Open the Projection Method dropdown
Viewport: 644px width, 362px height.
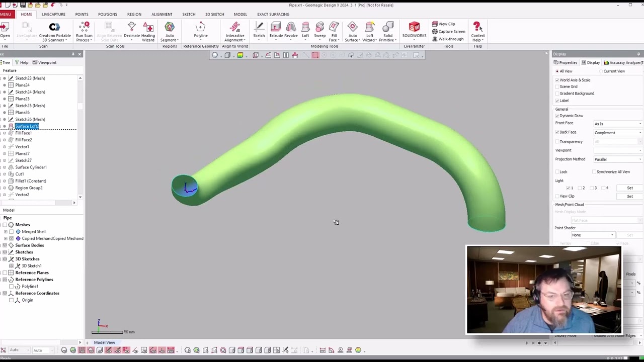coord(618,159)
